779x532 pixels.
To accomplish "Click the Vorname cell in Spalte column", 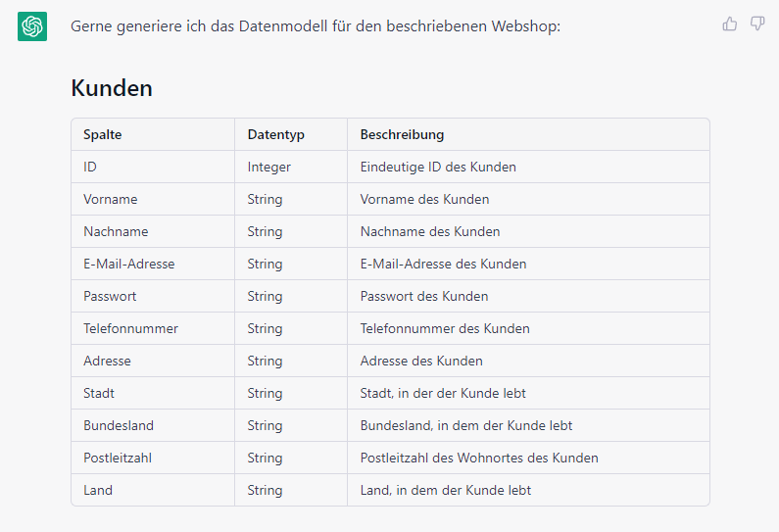I will pyautogui.click(x=111, y=199).
